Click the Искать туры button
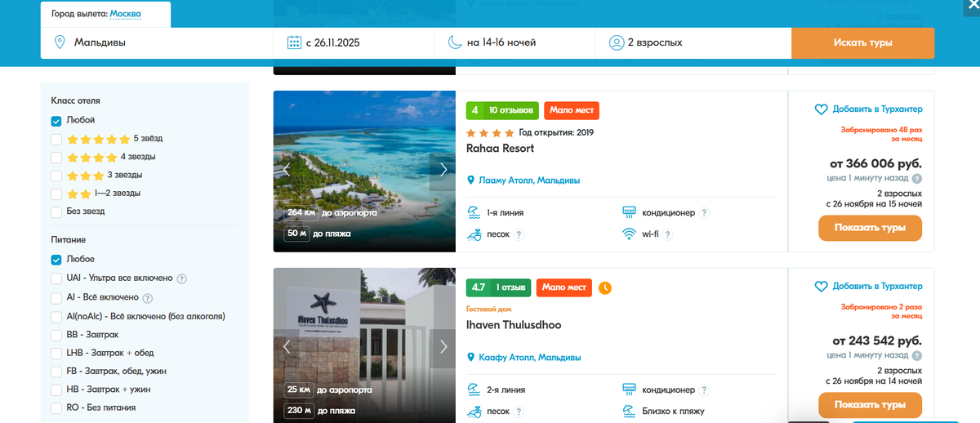This screenshot has width=980, height=423. (862, 42)
